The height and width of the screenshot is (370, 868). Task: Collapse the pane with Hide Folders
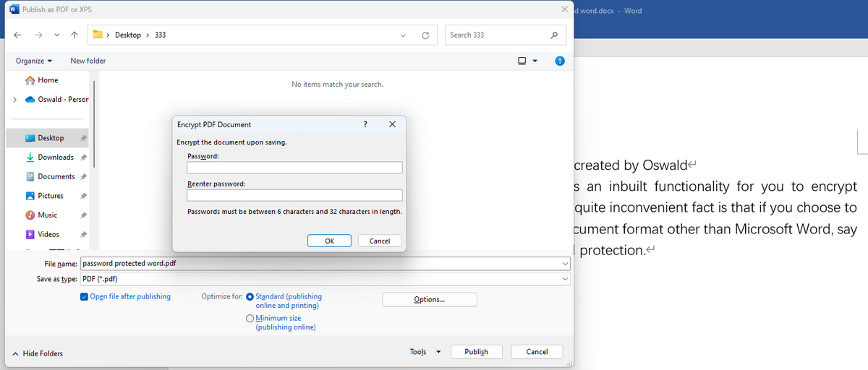[x=38, y=353]
